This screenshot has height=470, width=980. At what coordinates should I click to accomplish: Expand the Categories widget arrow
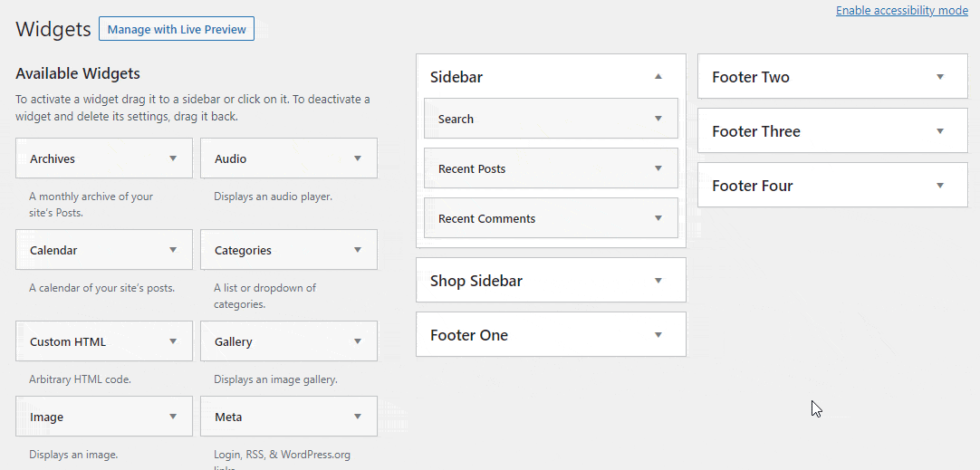point(358,250)
